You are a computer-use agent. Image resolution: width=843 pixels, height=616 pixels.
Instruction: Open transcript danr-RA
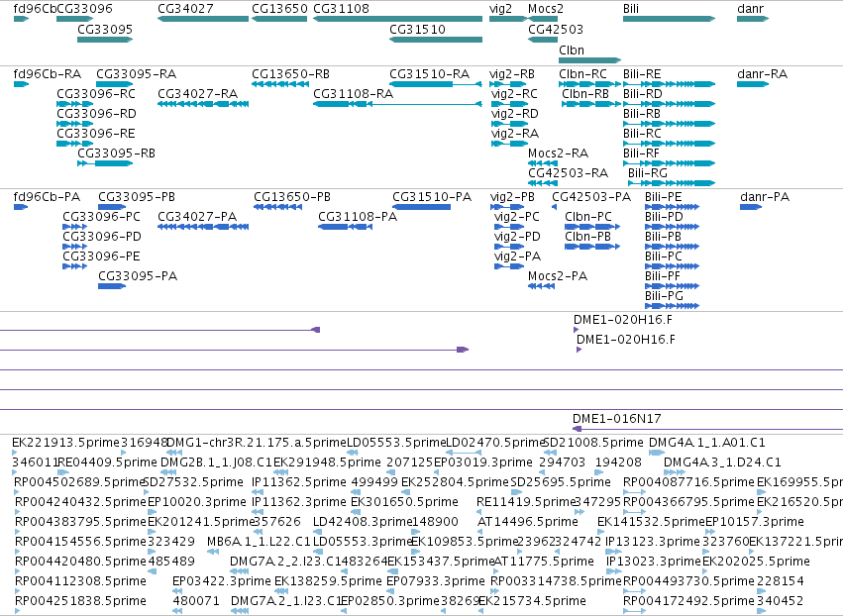pyautogui.click(x=753, y=84)
